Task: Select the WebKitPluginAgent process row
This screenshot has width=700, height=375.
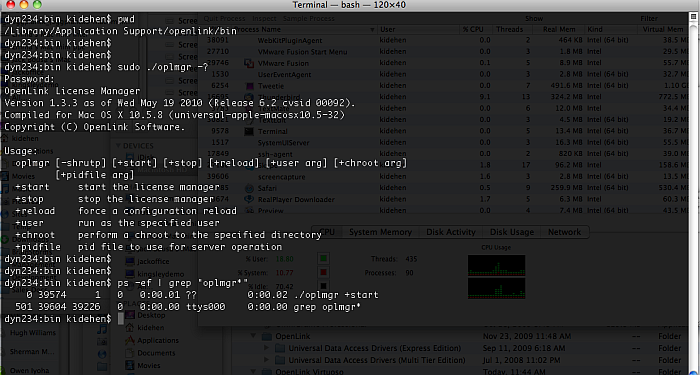Action: 442,40
